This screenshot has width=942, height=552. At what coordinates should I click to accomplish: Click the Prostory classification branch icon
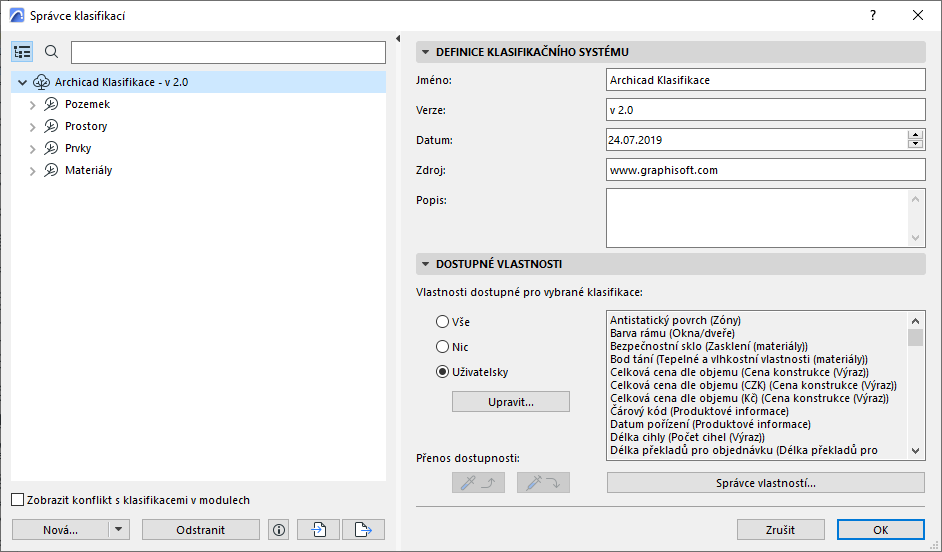click(x=51, y=126)
